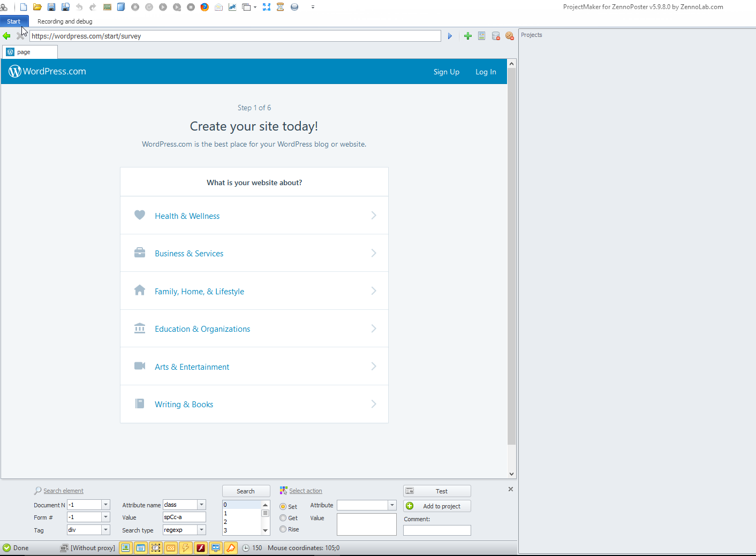Save project using the single floppy disk icon
Viewport: 756px width, 556px height.
click(x=51, y=7)
